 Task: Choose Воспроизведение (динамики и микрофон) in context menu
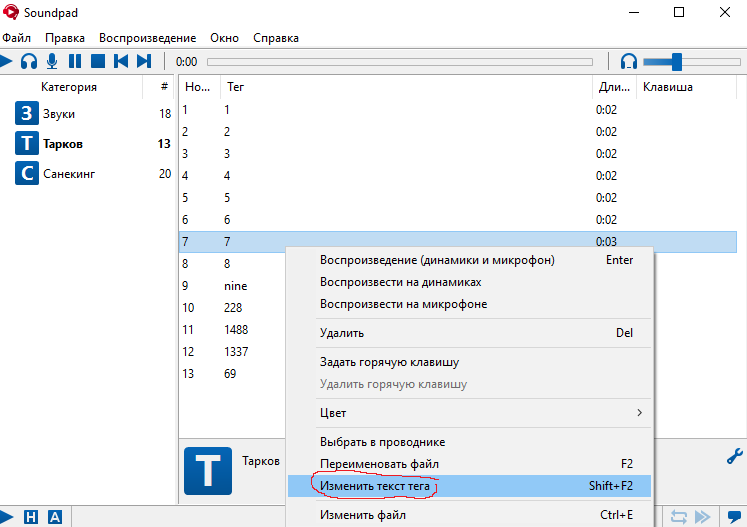(x=469, y=260)
